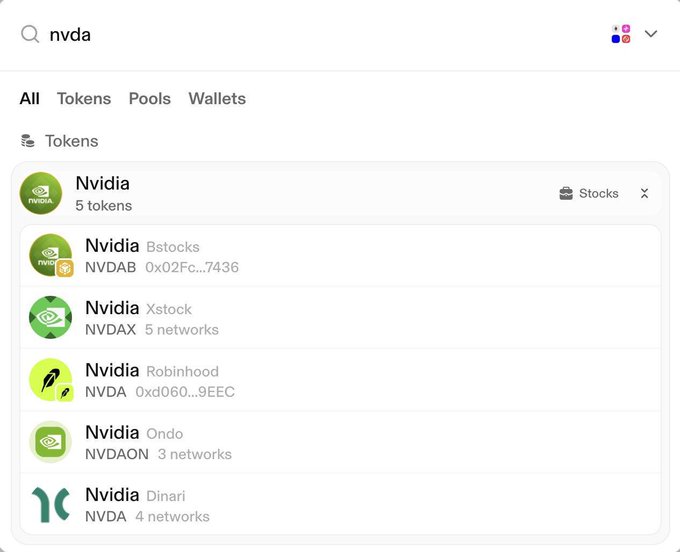Click the 4 networks label for Dinari
This screenshot has height=552, width=680.
tap(173, 516)
